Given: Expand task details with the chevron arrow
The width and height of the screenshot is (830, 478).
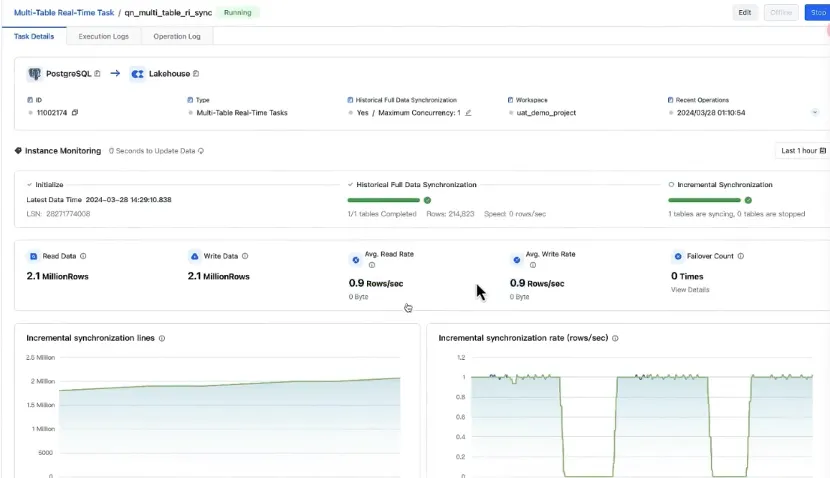Looking at the screenshot, I should [x=814, y=113].
